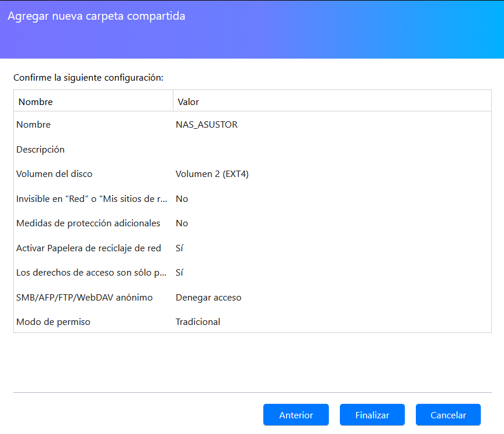The width and height of the screenshot is (504, 434).
Task: Click the Confirme la siguiente configuración text
Action: pos(89,77)
